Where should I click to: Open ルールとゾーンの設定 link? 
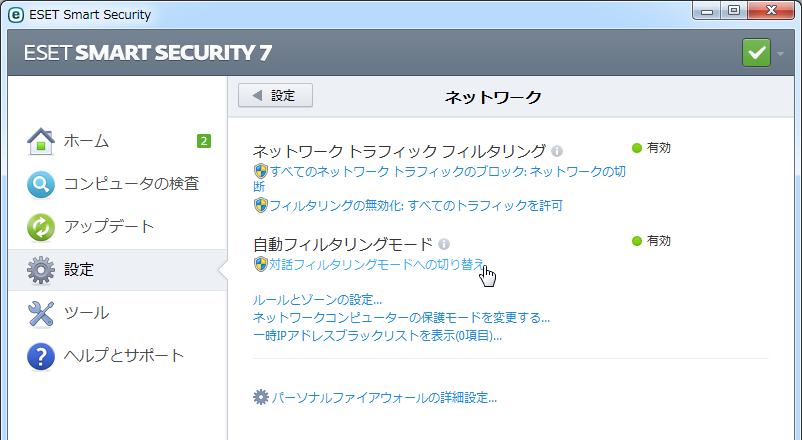[x=318, y=300]
